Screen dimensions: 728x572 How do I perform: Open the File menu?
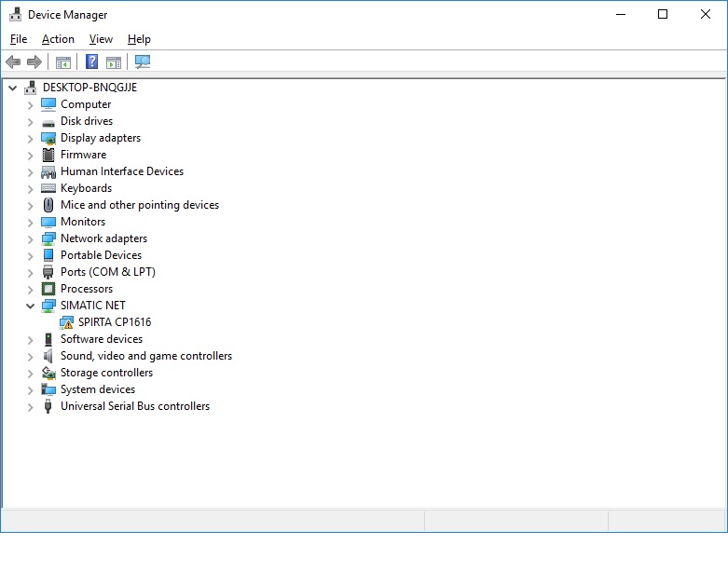click(19, 39)
